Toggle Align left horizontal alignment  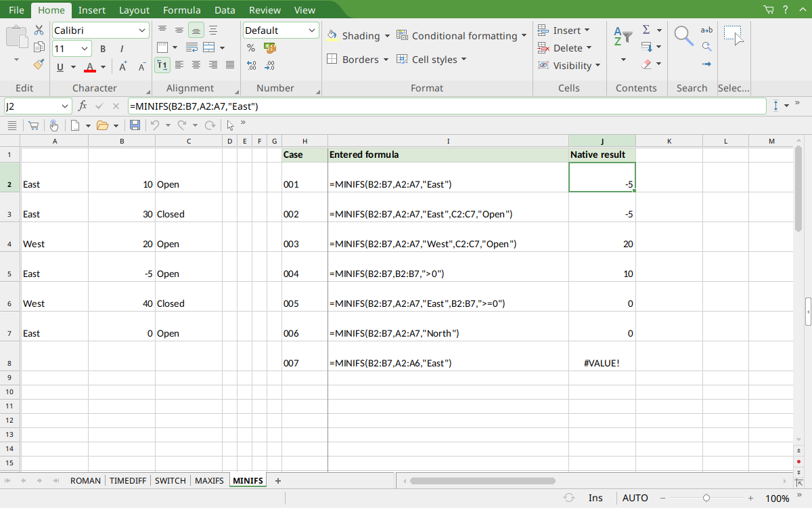click(x=179, y=65)
